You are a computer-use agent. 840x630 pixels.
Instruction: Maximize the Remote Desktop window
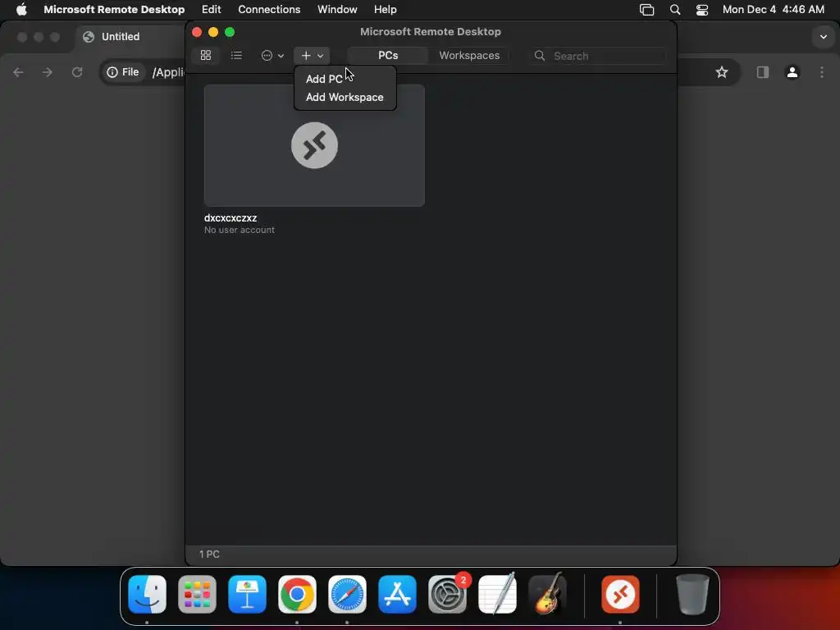coord(230,32)
